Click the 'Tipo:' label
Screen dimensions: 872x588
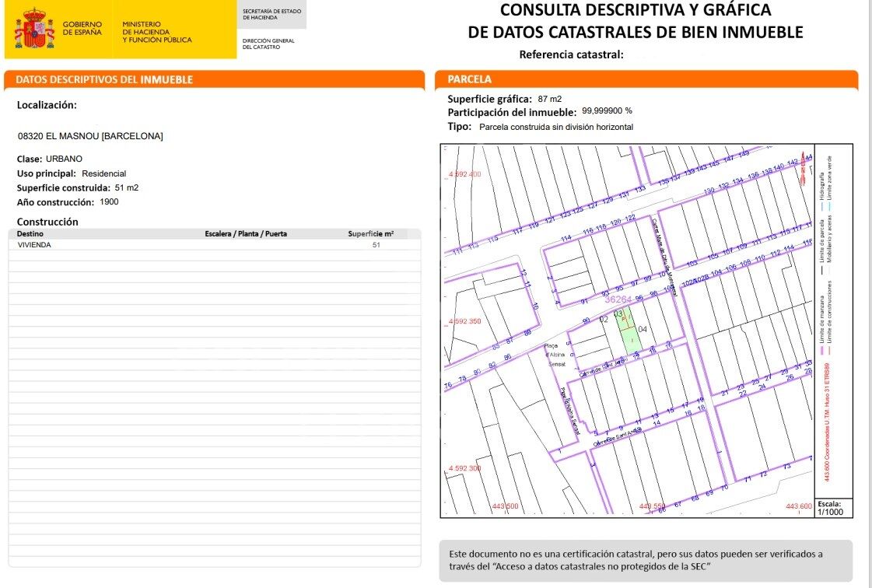click(x=460, y=126)
